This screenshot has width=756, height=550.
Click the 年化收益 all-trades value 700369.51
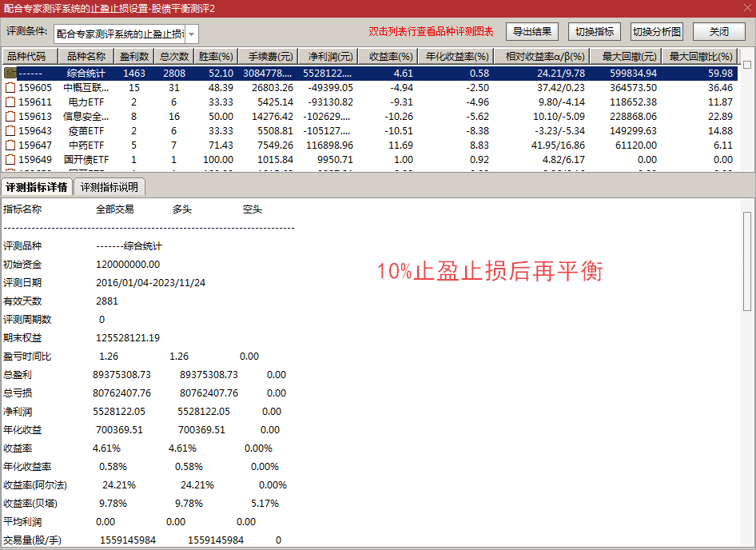pos(120,430)
